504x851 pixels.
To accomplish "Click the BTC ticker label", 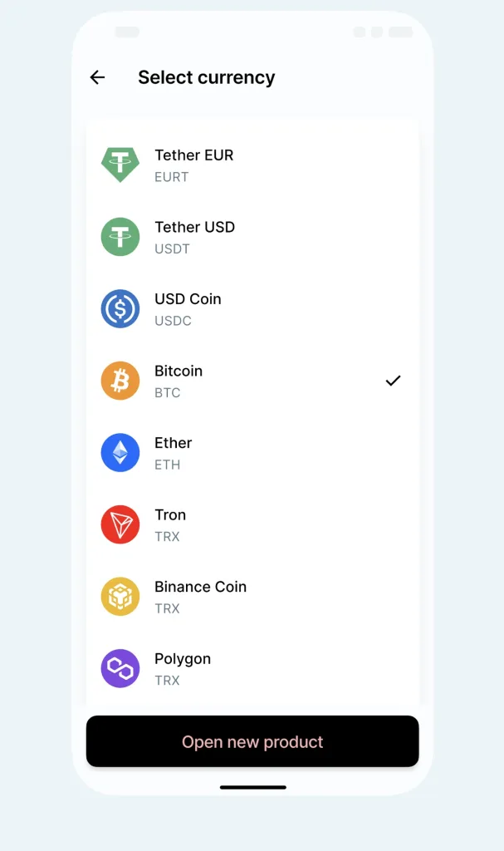I will pyautogui.click(x=167, y=392).
